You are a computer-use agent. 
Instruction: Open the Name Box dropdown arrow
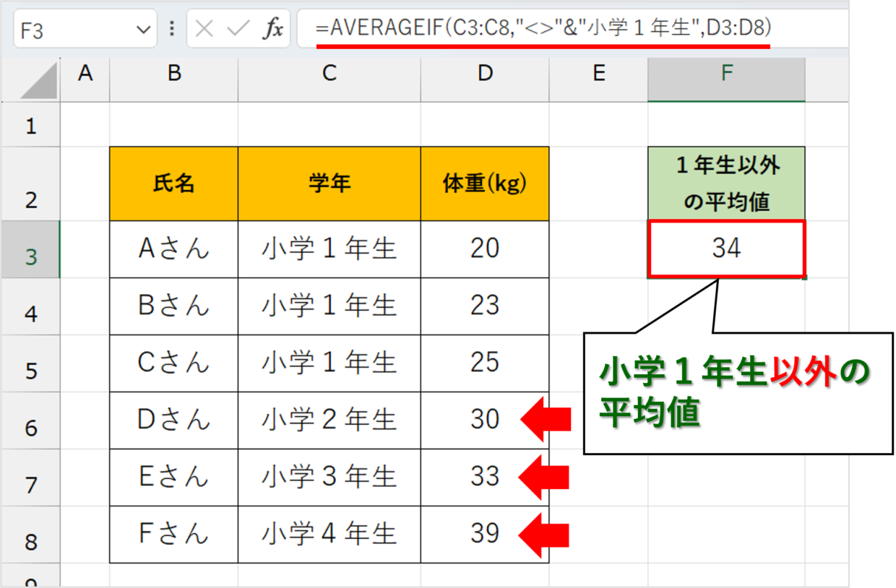142,30
